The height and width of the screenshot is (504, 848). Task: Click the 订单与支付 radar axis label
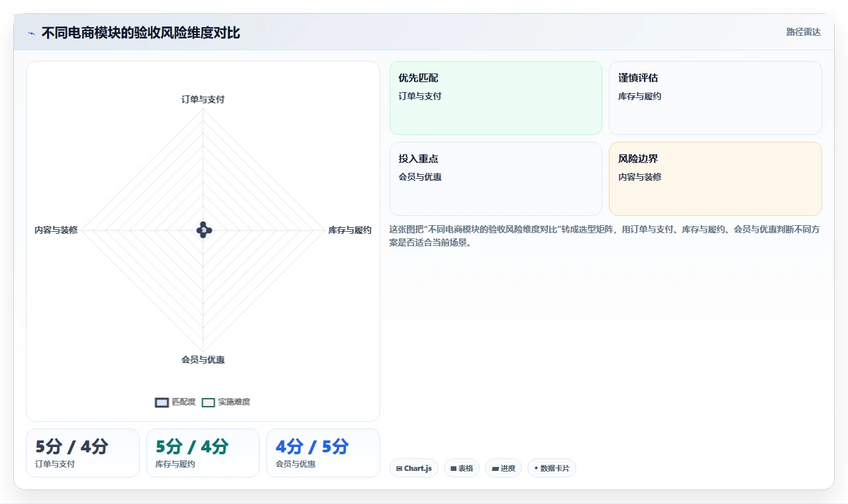click(203, 99)
